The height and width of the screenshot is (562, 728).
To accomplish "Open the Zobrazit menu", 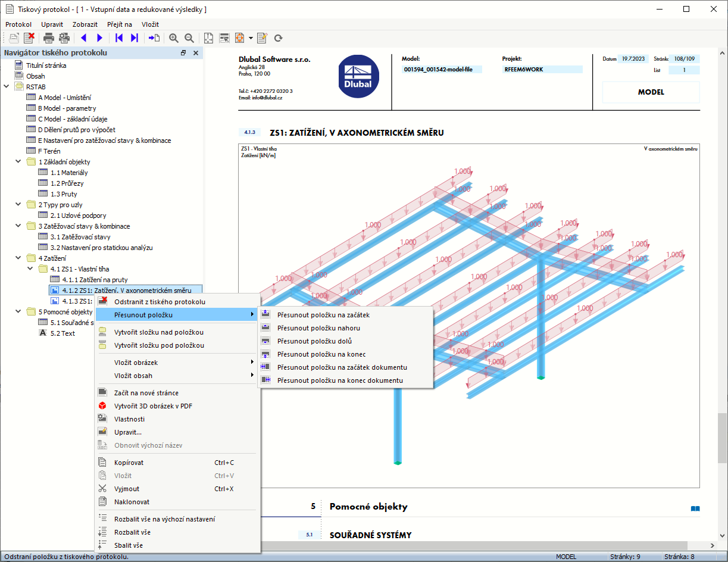I will point(85,24).
